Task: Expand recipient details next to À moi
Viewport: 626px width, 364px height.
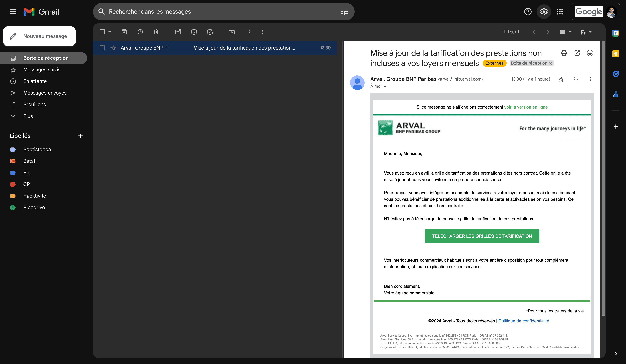Action: point(385,86)
